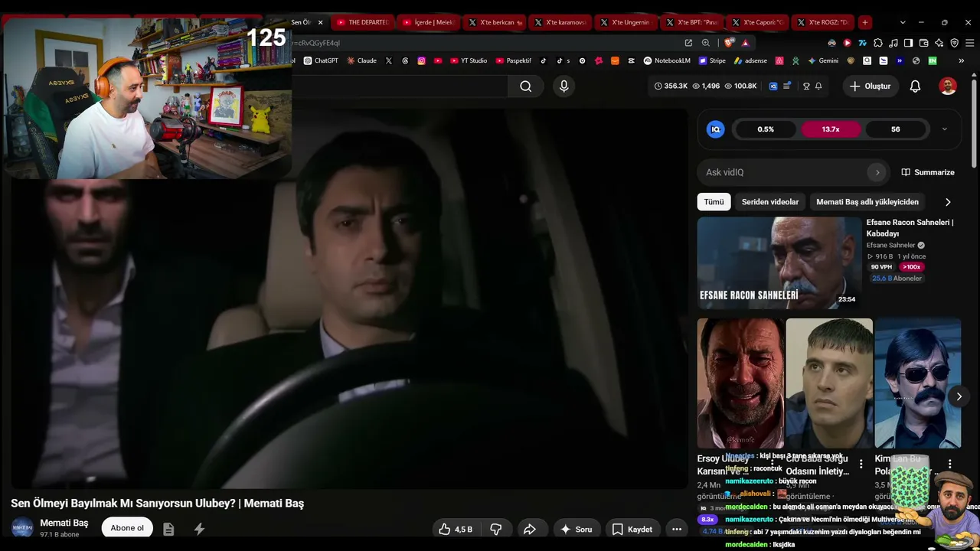Screen dimensions: 980x551
Task: Click the zoom magnifier in address bar
Action: point(706,43)
